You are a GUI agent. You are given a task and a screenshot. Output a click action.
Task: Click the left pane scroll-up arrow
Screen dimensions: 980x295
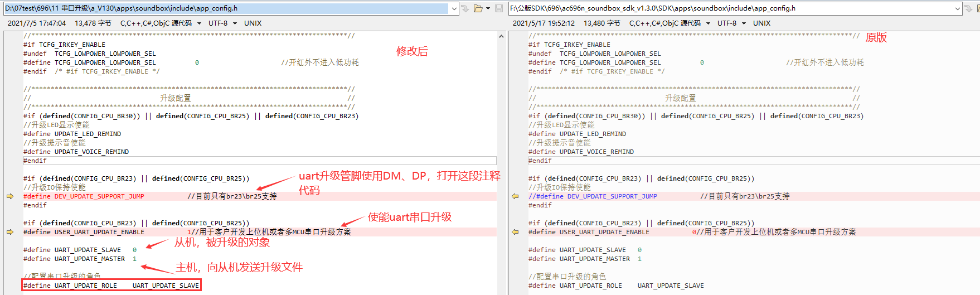tap(501, 36)
